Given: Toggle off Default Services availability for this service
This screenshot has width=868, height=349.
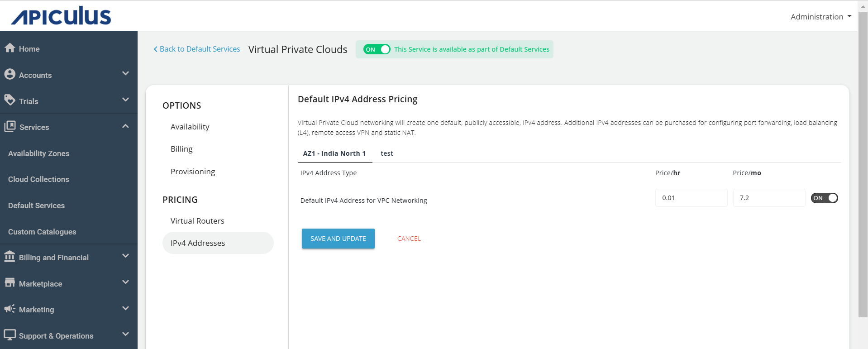Looking at the screenshot, I should click(x=376, y=49).
